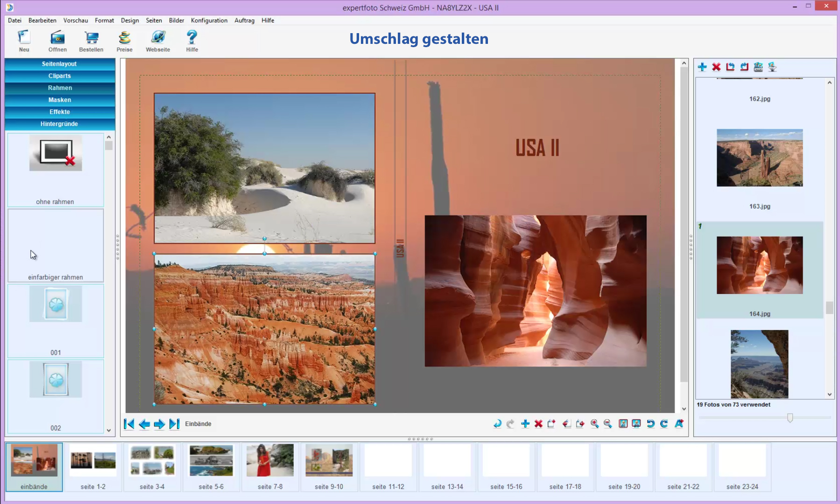Image resolution: width=840 pixels, height=504 pixels.
Task: Click the move page right icon
Action: (x=580, y=423)
